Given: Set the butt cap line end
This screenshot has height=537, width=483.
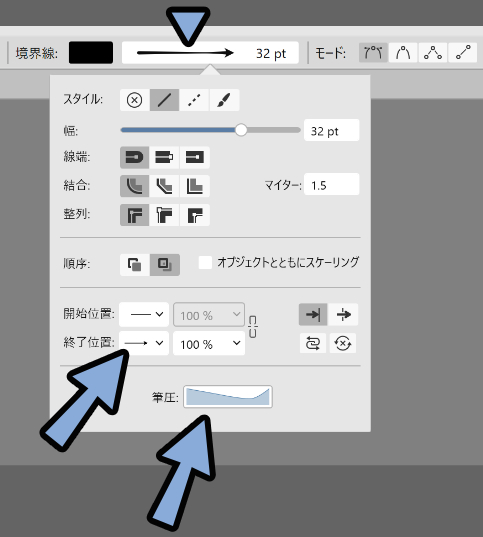Looking at the screenshot, I should pos(164,158).
